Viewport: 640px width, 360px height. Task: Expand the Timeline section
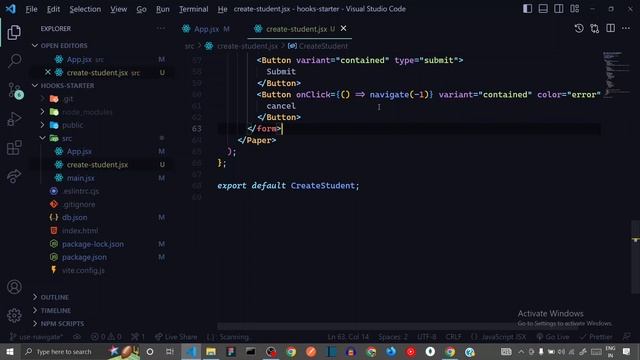(x=56, y=310)
